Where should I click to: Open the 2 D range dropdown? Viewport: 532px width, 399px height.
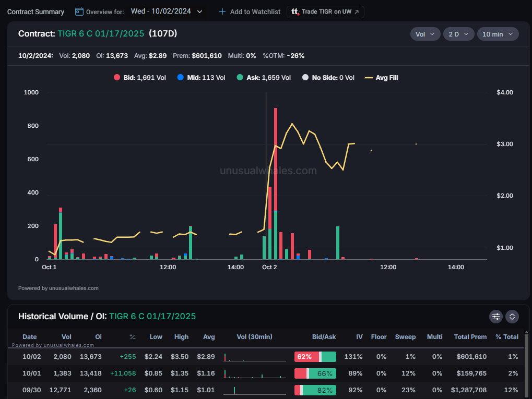pyautogui.click(x=458, y=34)
